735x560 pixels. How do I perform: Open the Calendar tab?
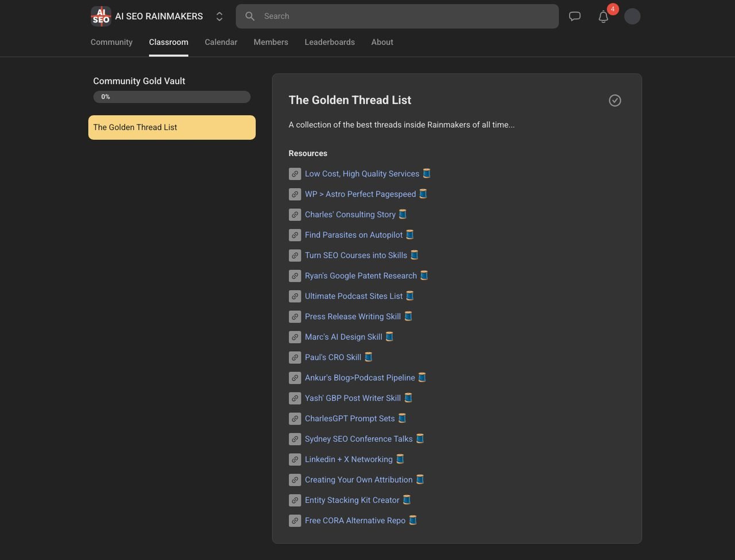coord(221,42)
